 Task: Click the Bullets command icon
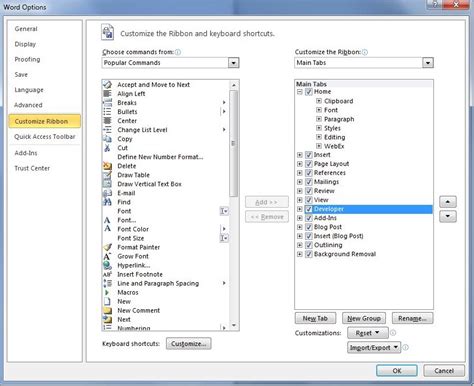click(x=107, y=112)
